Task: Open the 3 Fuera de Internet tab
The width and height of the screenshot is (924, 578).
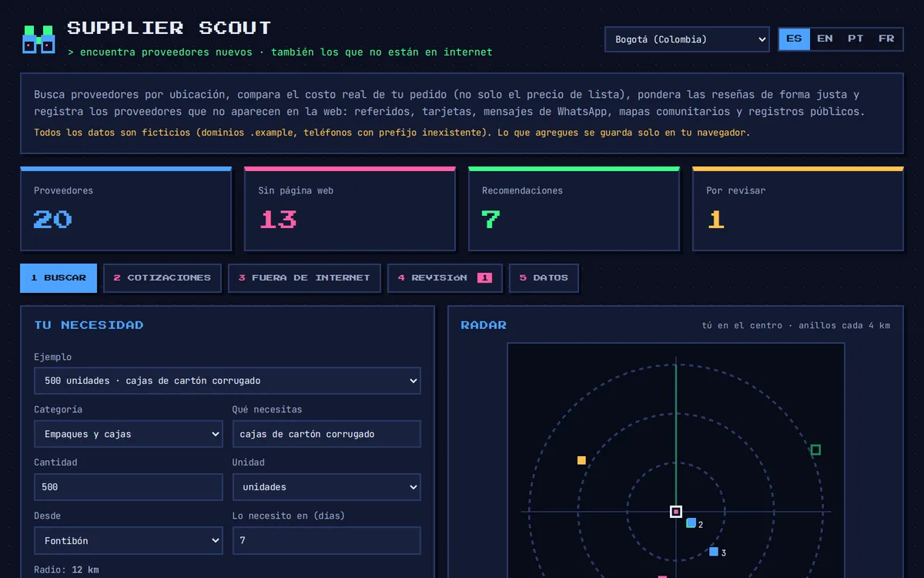Action: 304,278
